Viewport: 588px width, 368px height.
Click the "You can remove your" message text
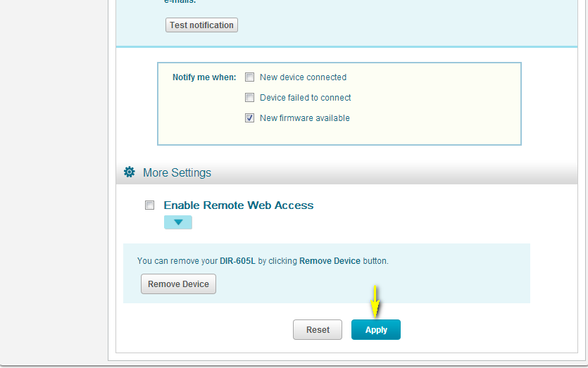point(177,261)
